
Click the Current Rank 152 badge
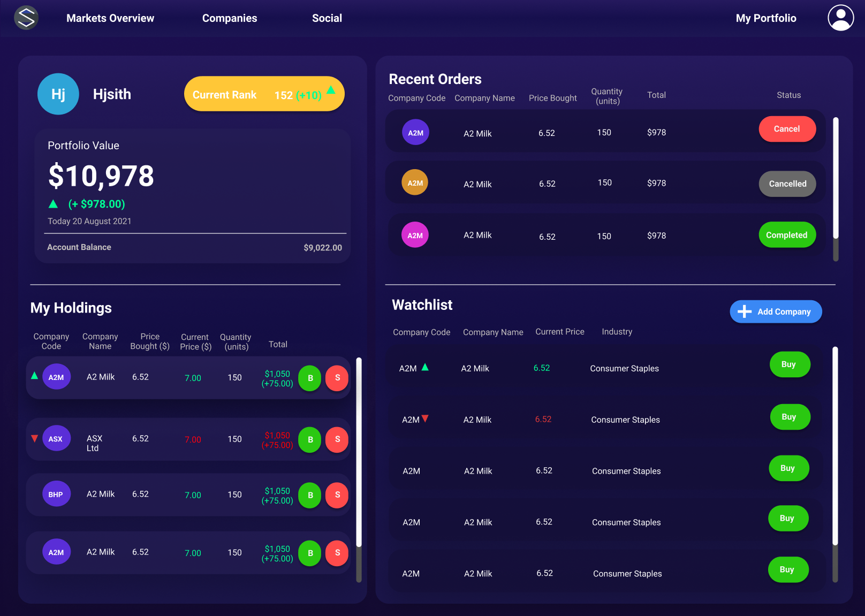264,94
